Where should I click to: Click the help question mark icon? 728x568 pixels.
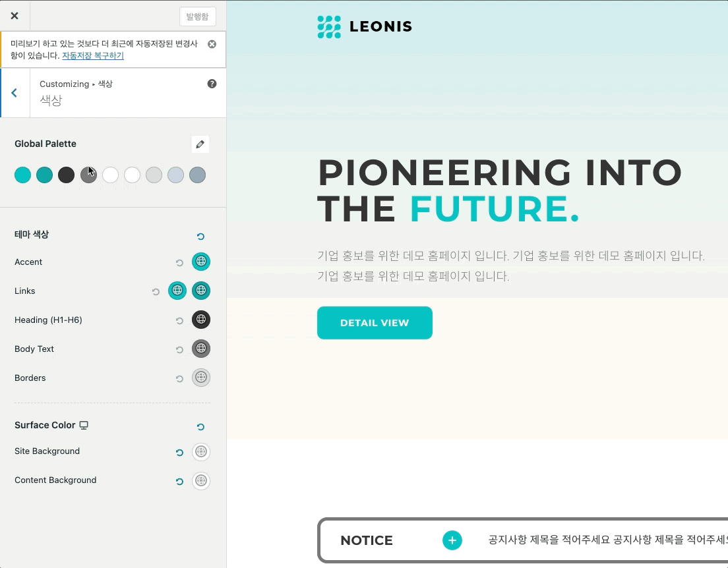[211, 83]
